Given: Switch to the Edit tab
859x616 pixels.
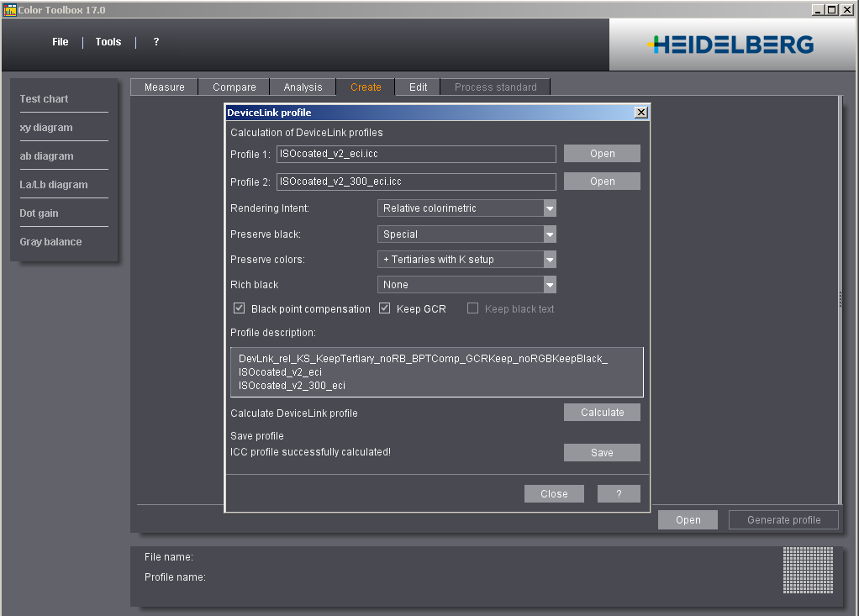Looking at the screenshot, I should coord(418,87).
